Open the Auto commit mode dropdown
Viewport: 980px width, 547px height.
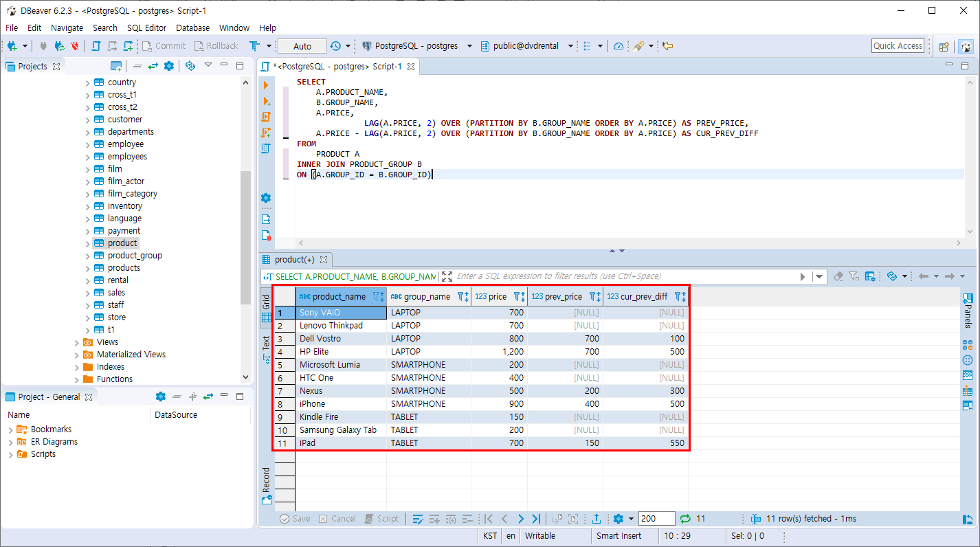pos(302,46)
